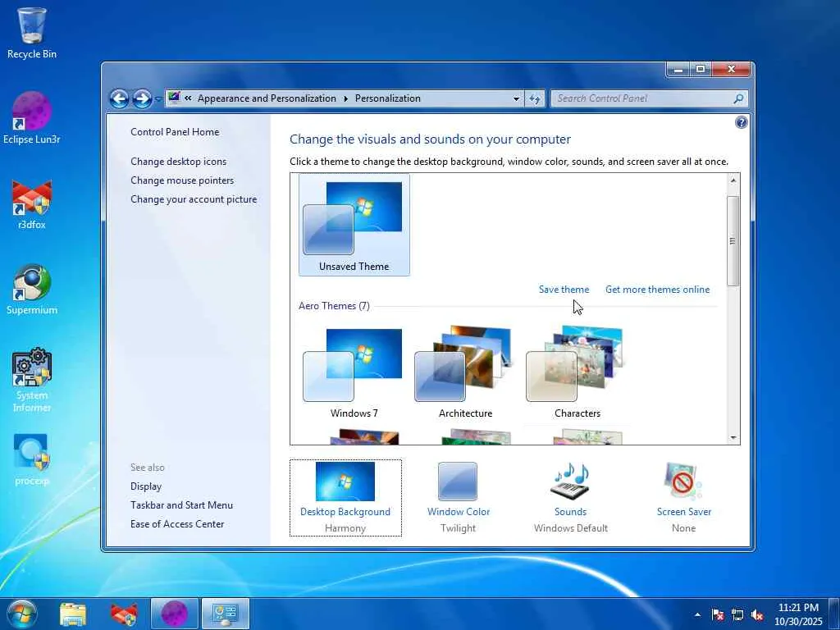The width and height of the screenshot is (840, 630).
Task: Open Display under See also
Action: (x=146, y=486)
